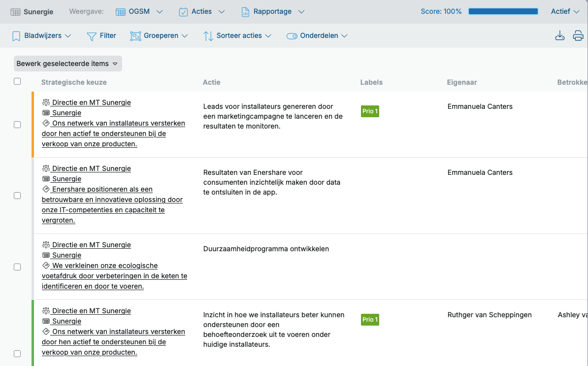Check the select-all checkbox in the header row
Viewport: 588px width, 366px height.
coord(17,81)
